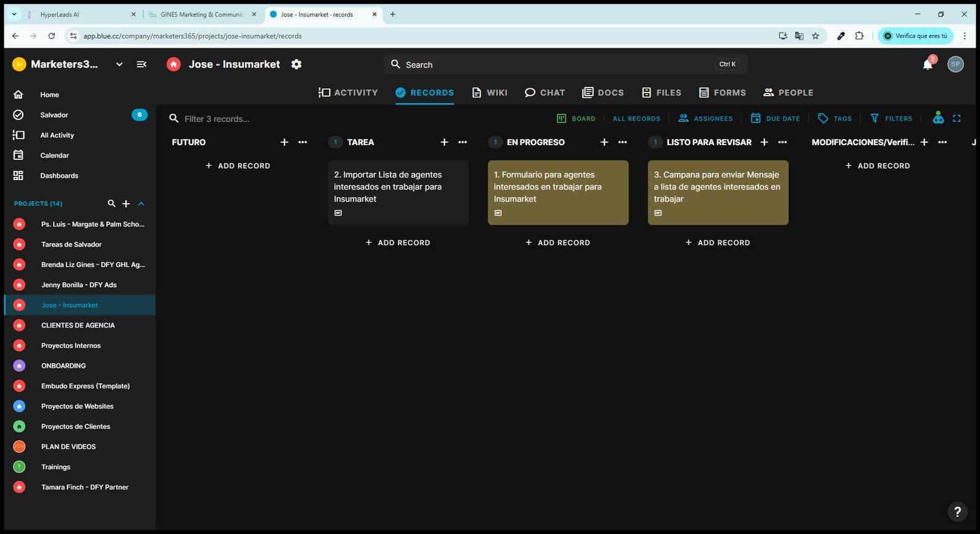
Task: Toggle ASSIGNEES filter
Action: click(706, 119)
